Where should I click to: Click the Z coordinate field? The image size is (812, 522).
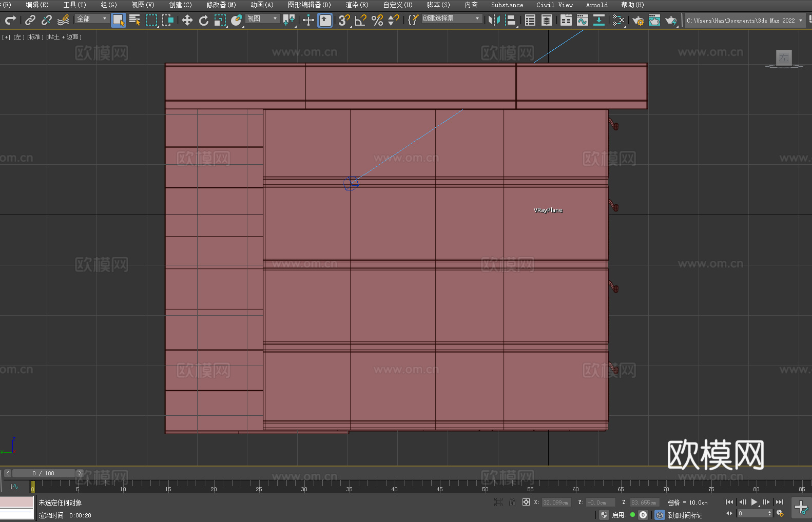click(644, 502)
